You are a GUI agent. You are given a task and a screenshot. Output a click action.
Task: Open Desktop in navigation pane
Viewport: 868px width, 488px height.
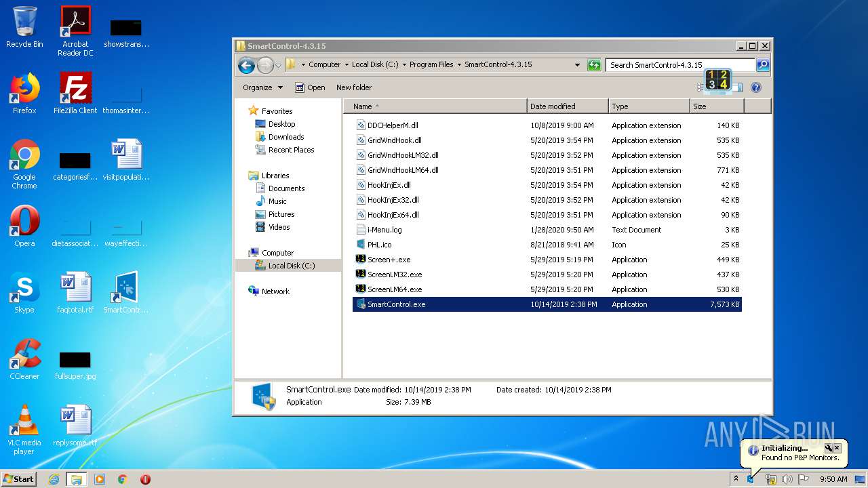pos(275,124)
